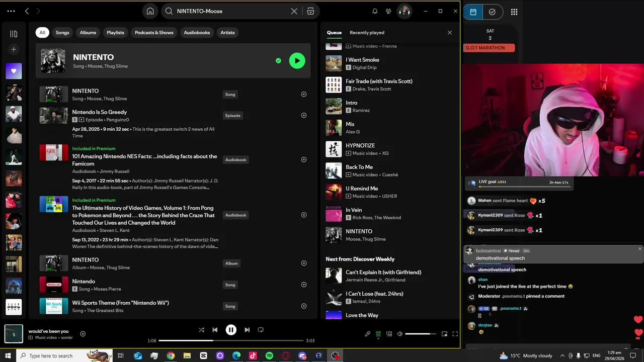
Task: Mute the Spotify volume
Action: 399,334
